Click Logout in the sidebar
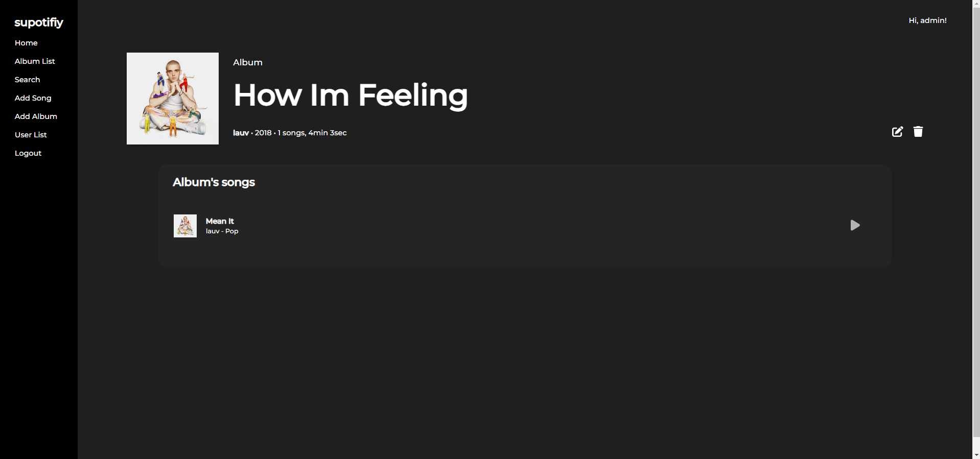This screenshot has width=980, height=459. click(28, 153)
